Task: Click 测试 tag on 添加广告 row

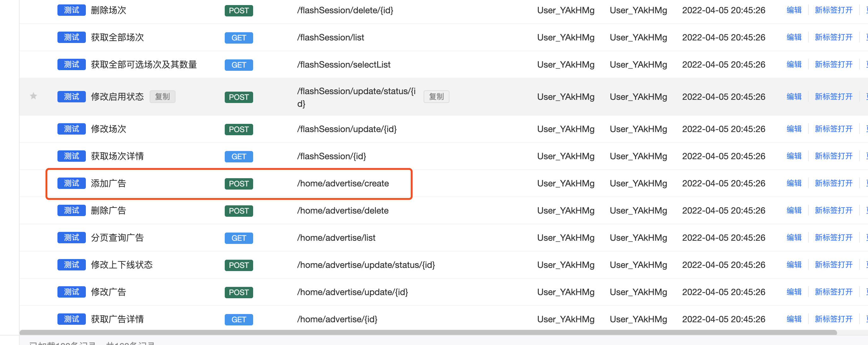Action: tap(71, 183)
